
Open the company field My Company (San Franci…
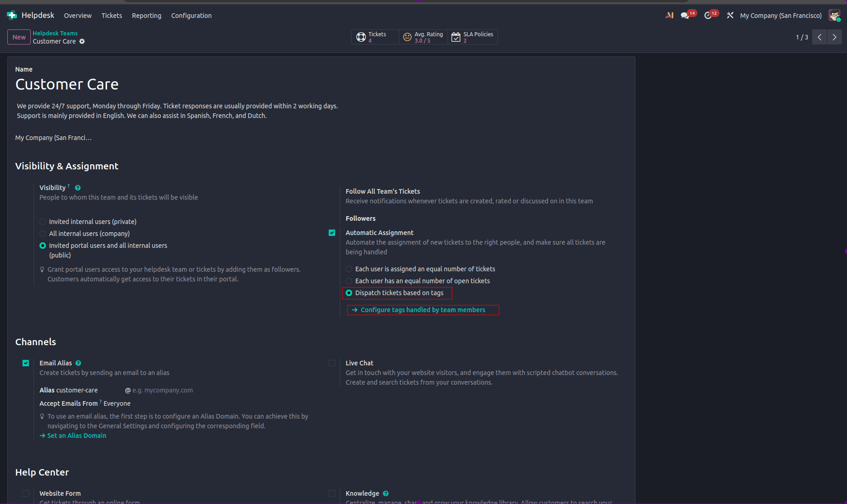tap(53, 138)
